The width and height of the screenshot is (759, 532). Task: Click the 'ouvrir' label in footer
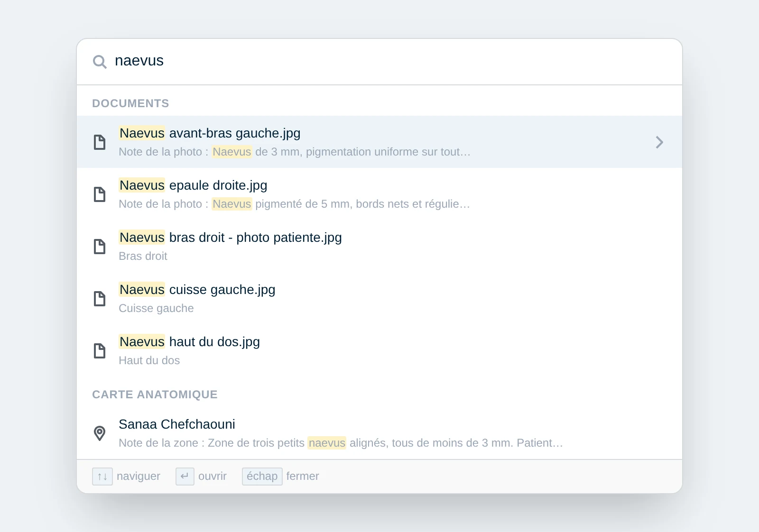[x=213, y=476]
